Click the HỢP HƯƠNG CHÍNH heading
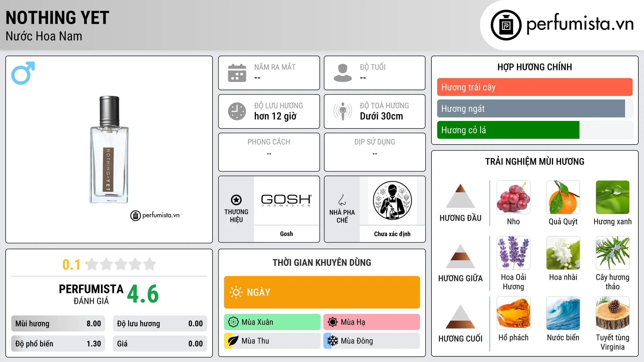 coord(535,67)
